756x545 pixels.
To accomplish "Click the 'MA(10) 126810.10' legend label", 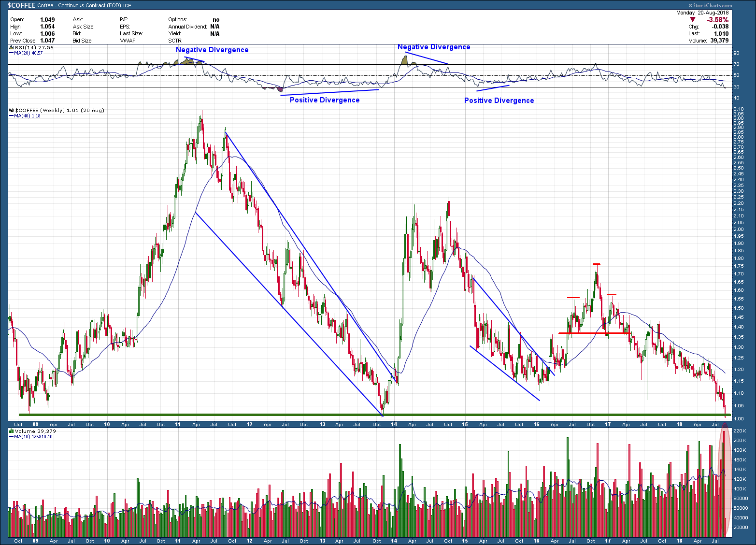I will [x=33, y=436].
